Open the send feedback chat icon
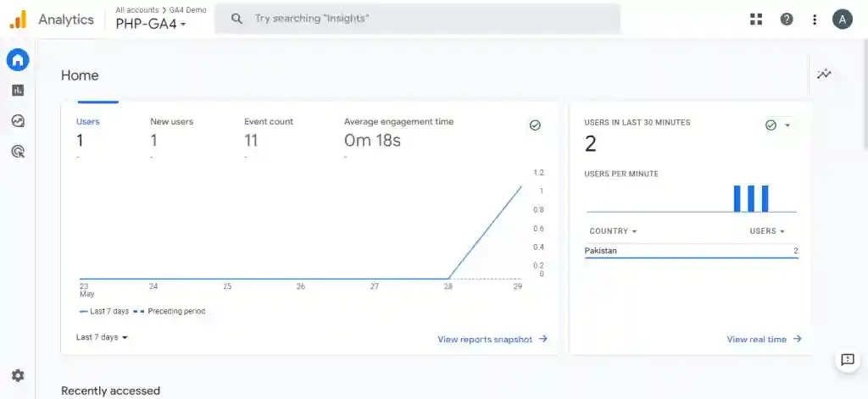The height and width of the screenshot is (399, 868). coord(847,360)
